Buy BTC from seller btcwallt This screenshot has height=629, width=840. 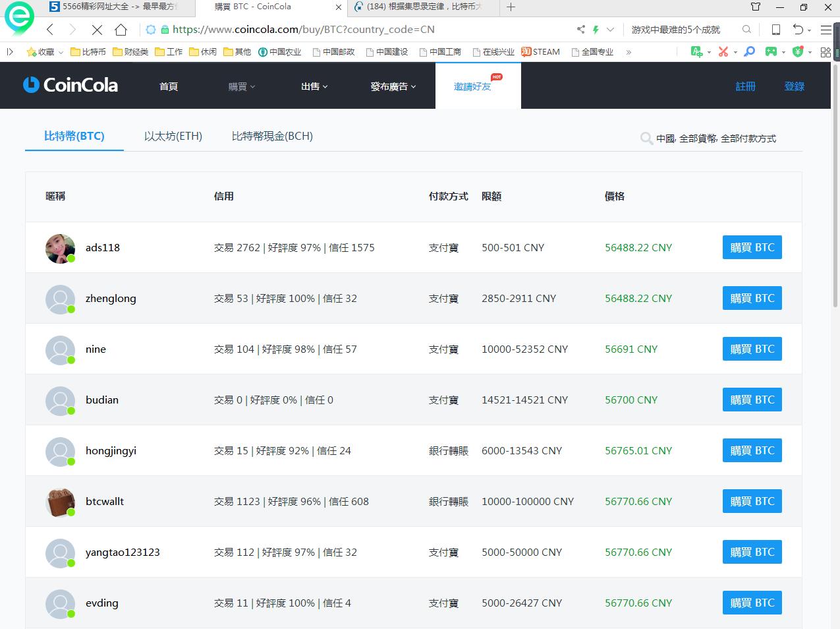coord(752,501)
